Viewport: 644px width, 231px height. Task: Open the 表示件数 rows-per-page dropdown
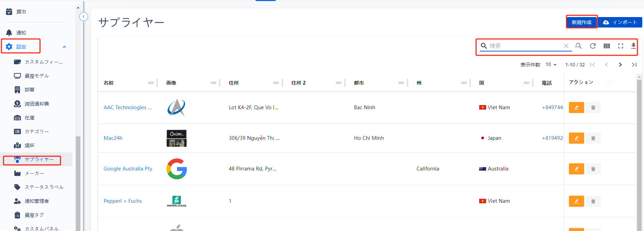pyautogui.click(x=551, y=65)
